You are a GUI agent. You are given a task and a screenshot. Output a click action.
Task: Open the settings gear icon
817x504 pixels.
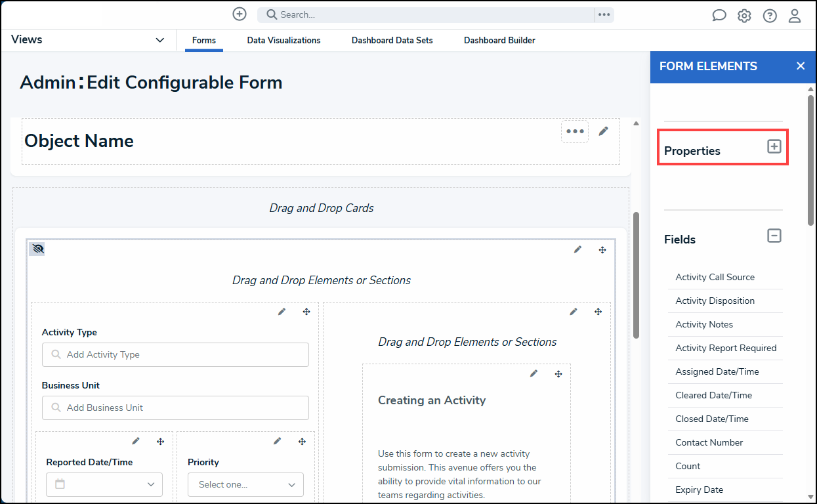744,16
